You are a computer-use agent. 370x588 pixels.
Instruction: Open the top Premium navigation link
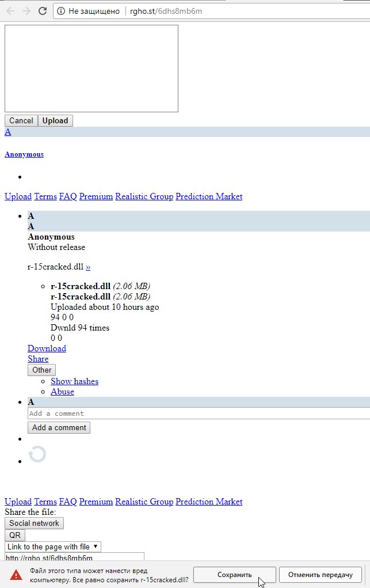[x=96, y=196]
